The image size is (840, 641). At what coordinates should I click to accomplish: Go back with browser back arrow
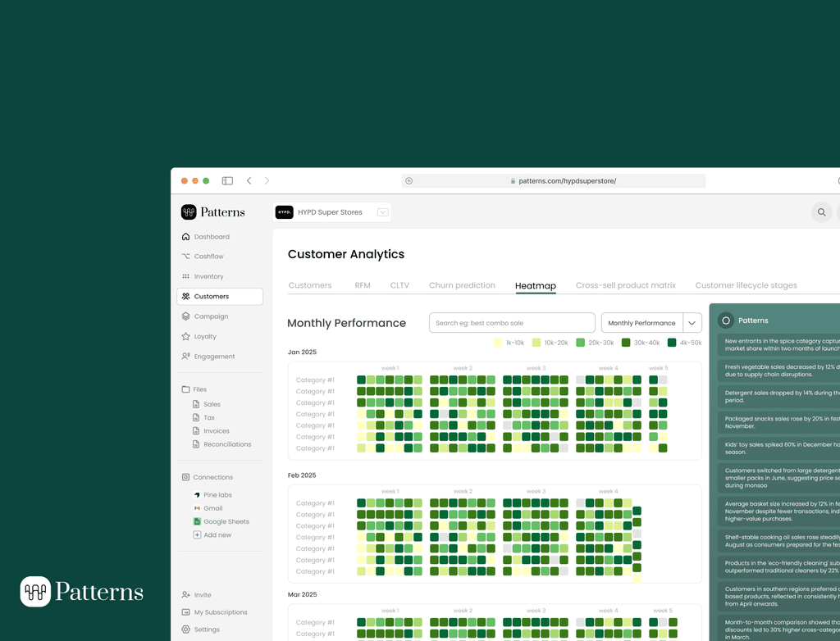coord(249,181)
